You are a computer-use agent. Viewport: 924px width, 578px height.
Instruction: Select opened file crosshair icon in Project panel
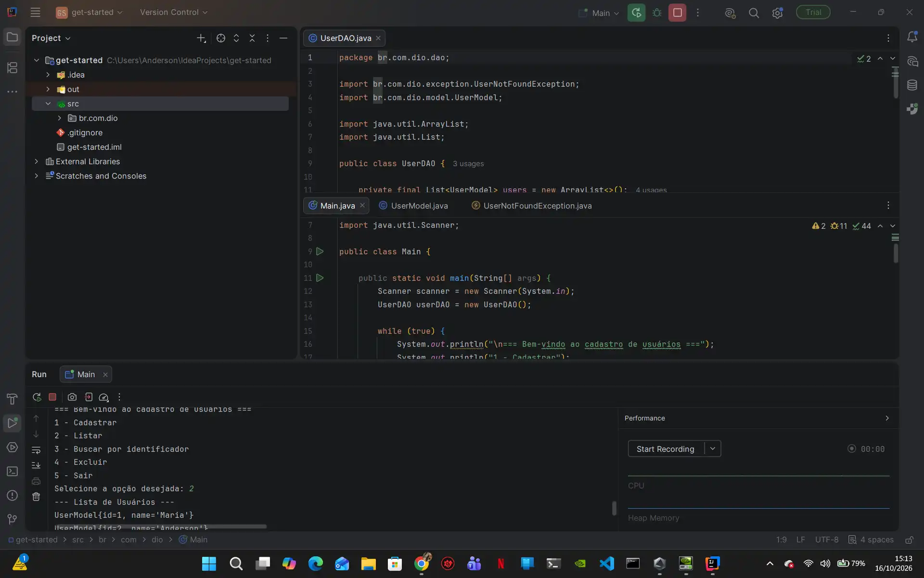pyautogui.click(x=221, y=38)
